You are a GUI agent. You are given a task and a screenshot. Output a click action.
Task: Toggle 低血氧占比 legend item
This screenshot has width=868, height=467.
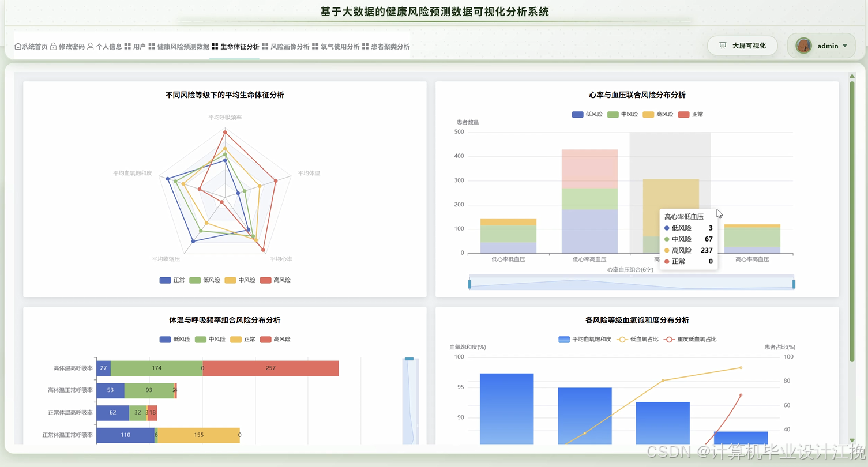pyautogui.click(x=638, y=339)
